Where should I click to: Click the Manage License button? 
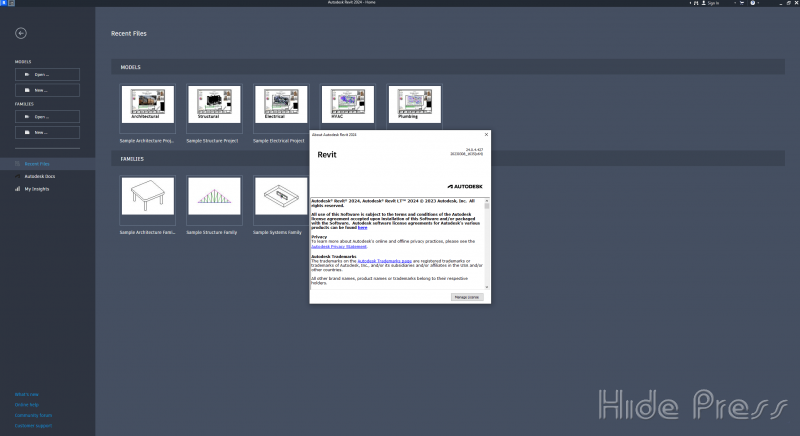click(467, 297)
